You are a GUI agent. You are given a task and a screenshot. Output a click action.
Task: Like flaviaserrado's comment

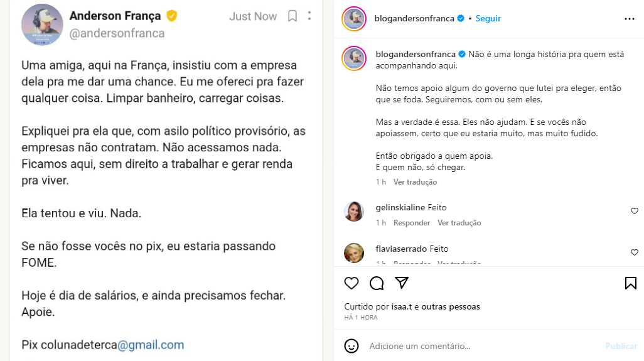coord(634,252)
